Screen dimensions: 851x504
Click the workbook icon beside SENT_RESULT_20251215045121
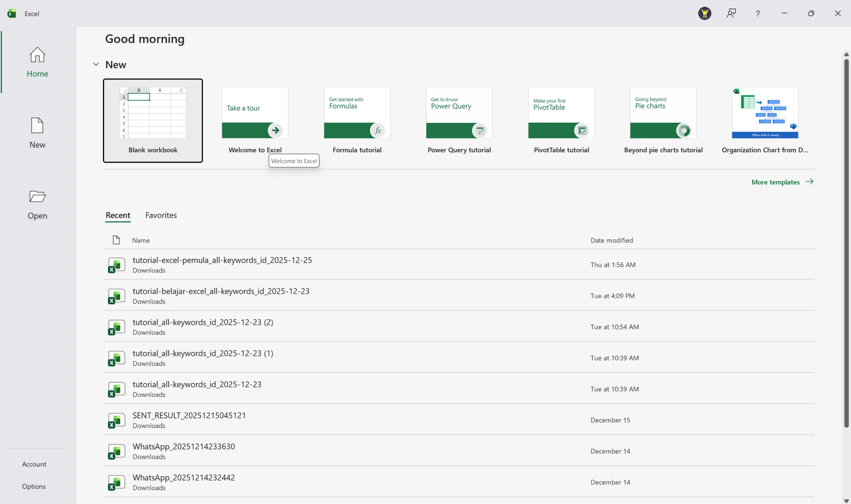coord(117,420)
